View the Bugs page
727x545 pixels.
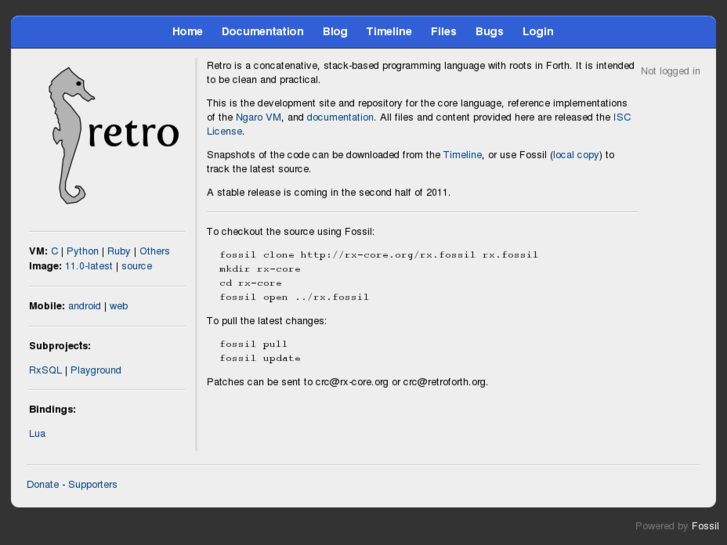(489, 32)
